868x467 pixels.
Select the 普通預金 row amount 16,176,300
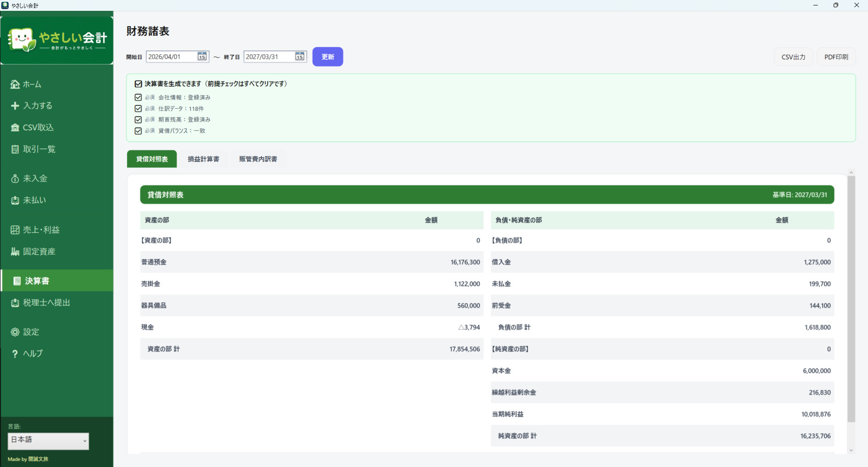pyautogui.click(x=465, y=262)
